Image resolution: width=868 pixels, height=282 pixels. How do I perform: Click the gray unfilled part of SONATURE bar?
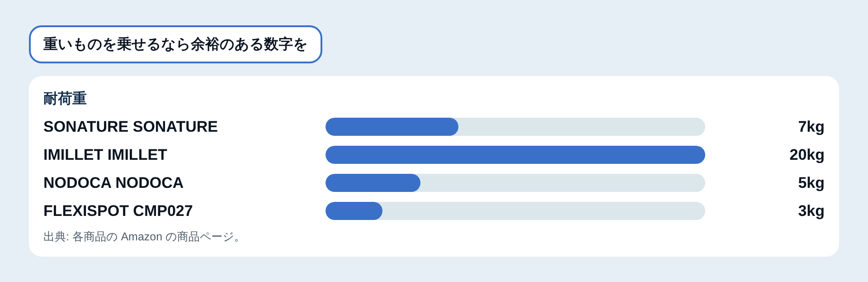click(x=582, y=127)
